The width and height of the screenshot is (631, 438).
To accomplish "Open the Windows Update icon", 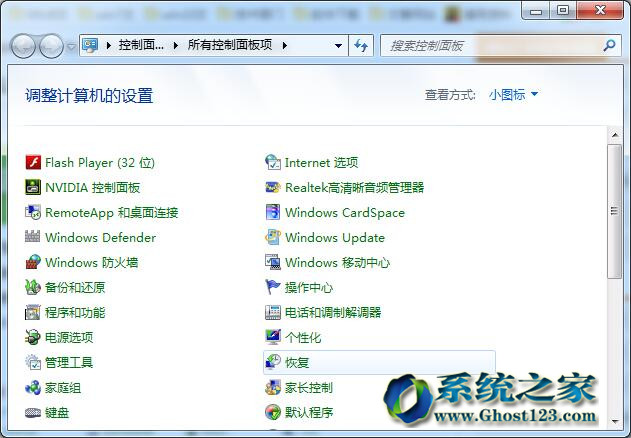I will pyautogui.click(x=273, y=237).
